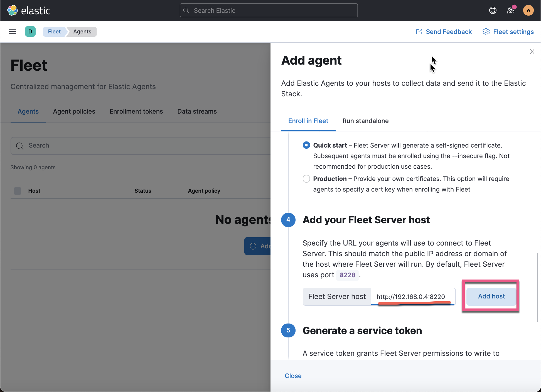Click the notifications bell icon
The image size is (541, 392).
click(x=510, y=11)
